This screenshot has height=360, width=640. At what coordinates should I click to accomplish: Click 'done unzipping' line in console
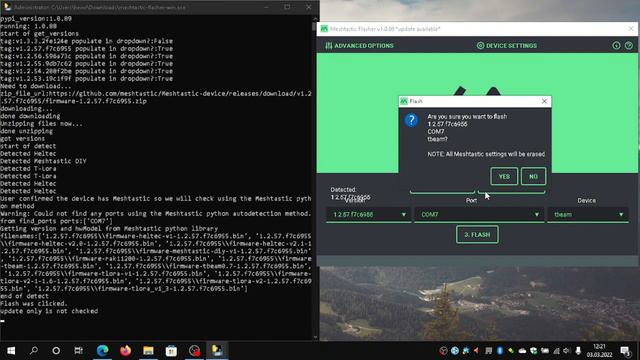(26, 131)
